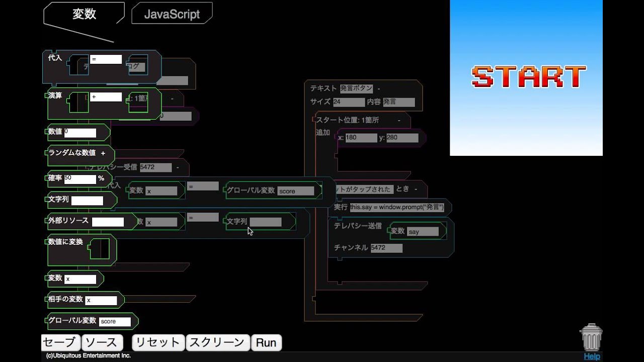
Task: Open the ソース source view button
Action: pyautogui.click(x=102, y=343)
